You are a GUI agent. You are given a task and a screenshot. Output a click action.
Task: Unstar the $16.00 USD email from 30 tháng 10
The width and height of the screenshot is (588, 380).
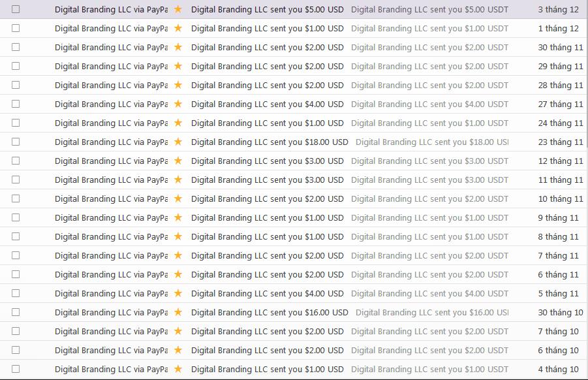point(178,312)
